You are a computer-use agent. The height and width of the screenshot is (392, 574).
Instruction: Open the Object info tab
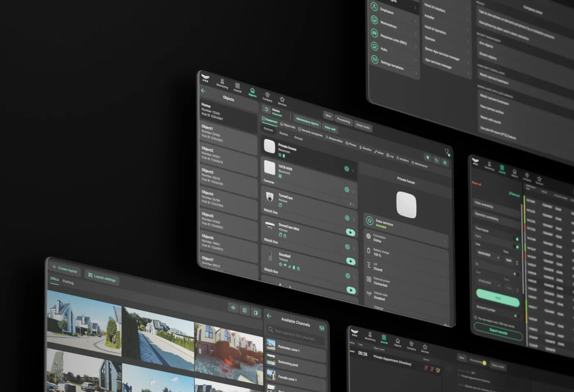(x=288, y=126)
